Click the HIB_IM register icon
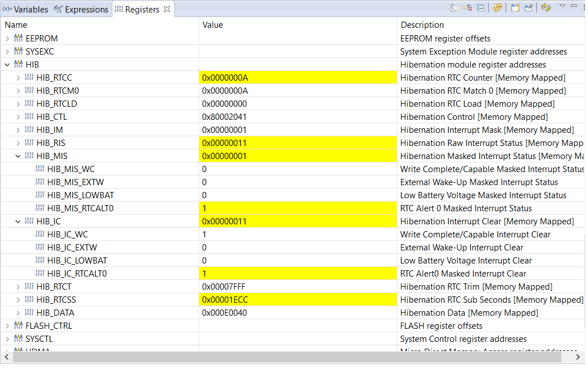 [30, 130]
